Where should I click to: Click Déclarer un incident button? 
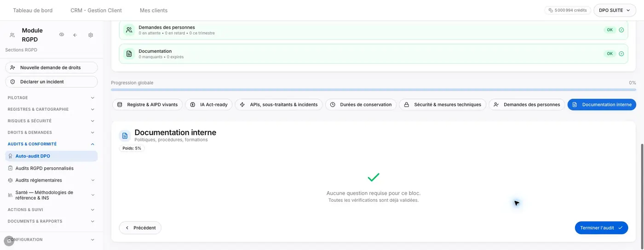pos(52,82)
